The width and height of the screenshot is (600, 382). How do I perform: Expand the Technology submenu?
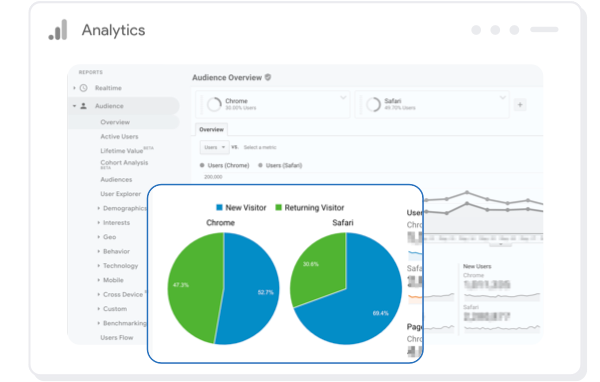98,266
